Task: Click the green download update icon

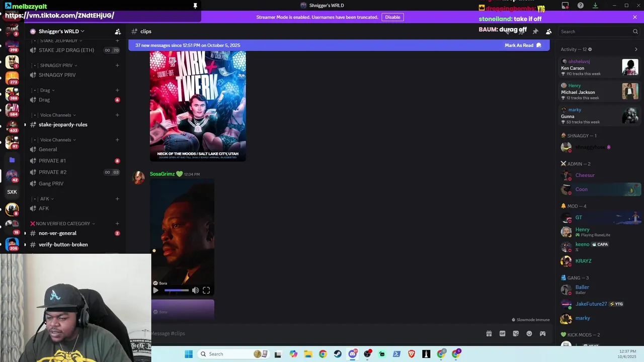Action: [595, 6]
